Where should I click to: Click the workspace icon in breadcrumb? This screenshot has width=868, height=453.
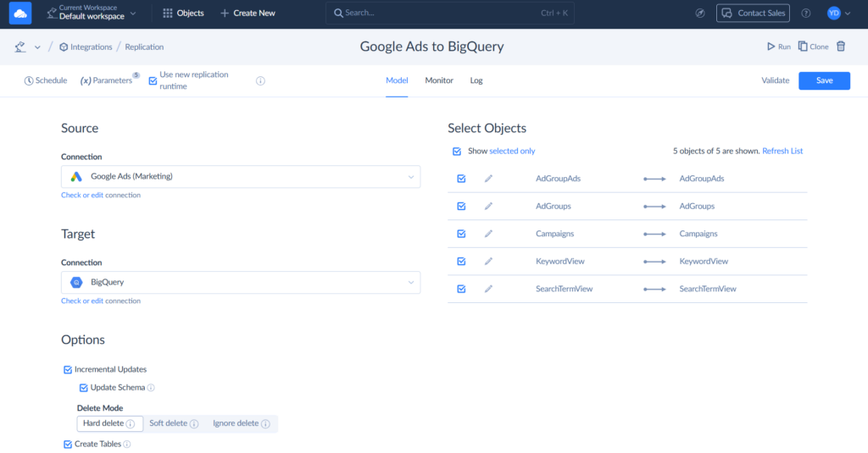click(x=20, y=47)
